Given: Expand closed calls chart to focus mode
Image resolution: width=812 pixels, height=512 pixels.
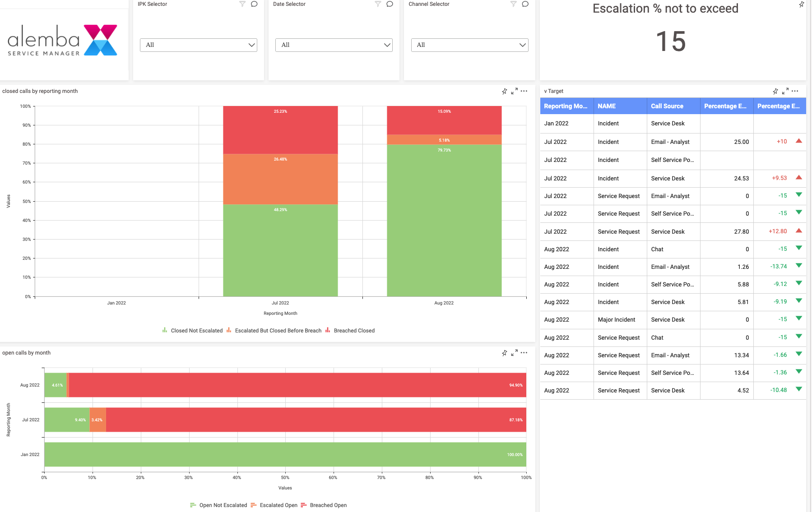Looking at the screenshot, I should (x=514, y=91).
